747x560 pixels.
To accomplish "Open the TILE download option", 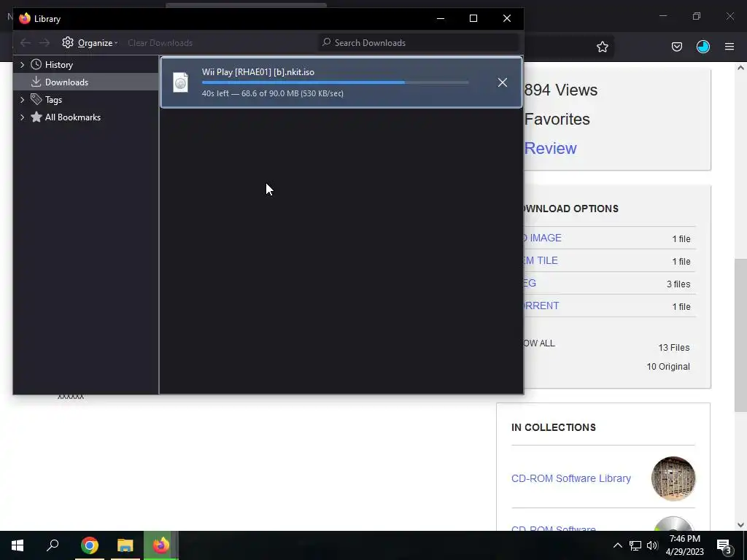I will [x=541, y=260].
